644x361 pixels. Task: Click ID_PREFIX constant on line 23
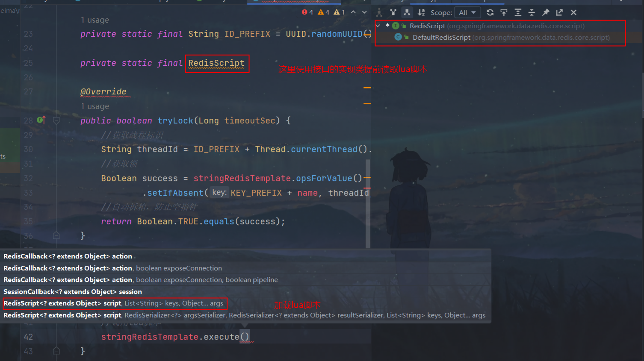(x=247, y=34)
